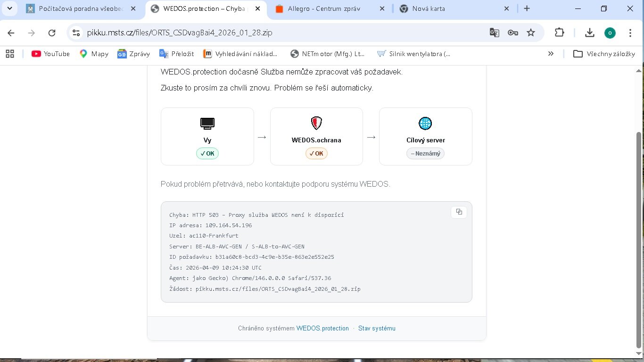This screenshot has height=362, width=644.
Task: Show hidden bookmarks with the chevron
Action: (551, 54)
